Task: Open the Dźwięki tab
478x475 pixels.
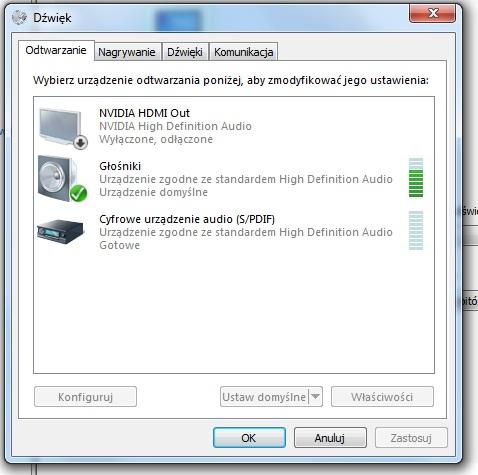Action: (x=185, y=52)
